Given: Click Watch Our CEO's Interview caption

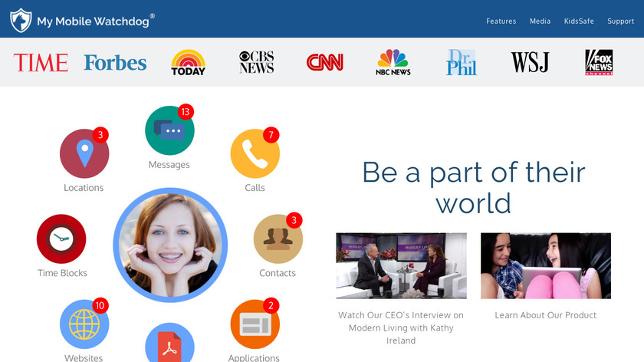Looking at the screenshot, I should [401, 328].
